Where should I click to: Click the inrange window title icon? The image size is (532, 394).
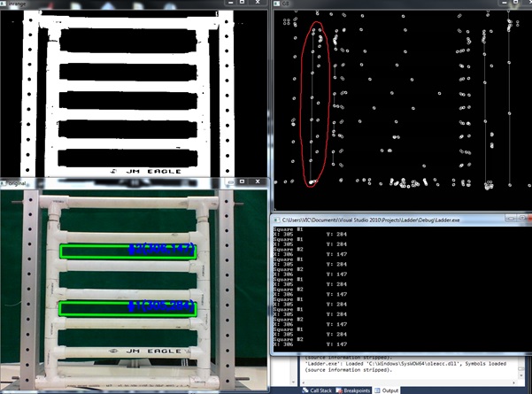pos(4,4)
